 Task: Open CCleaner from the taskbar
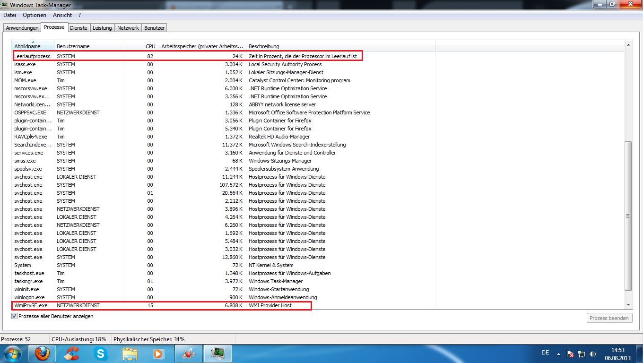point(71,354)
